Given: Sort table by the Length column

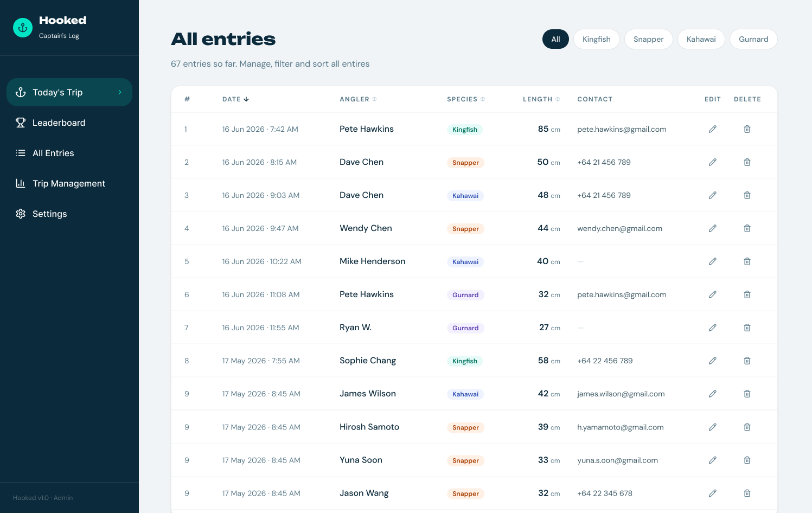Looking at the screenshot, I should 541,99.
